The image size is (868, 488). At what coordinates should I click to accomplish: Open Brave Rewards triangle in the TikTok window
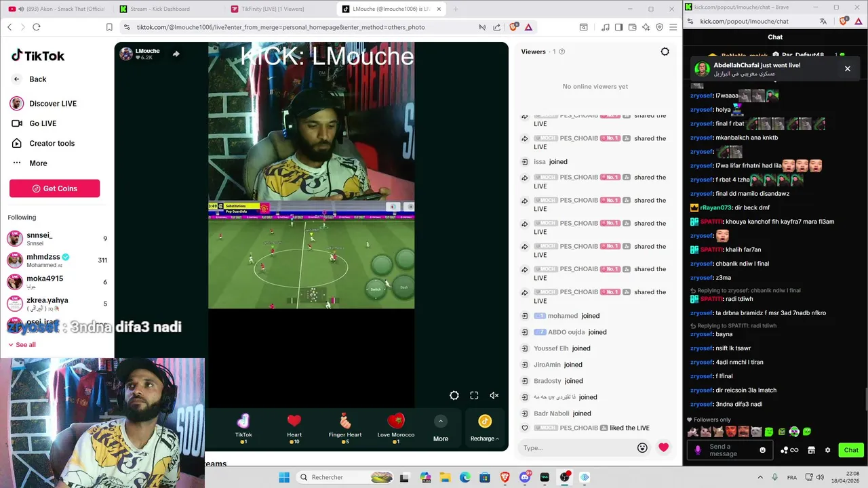click(x=528, y=27)
